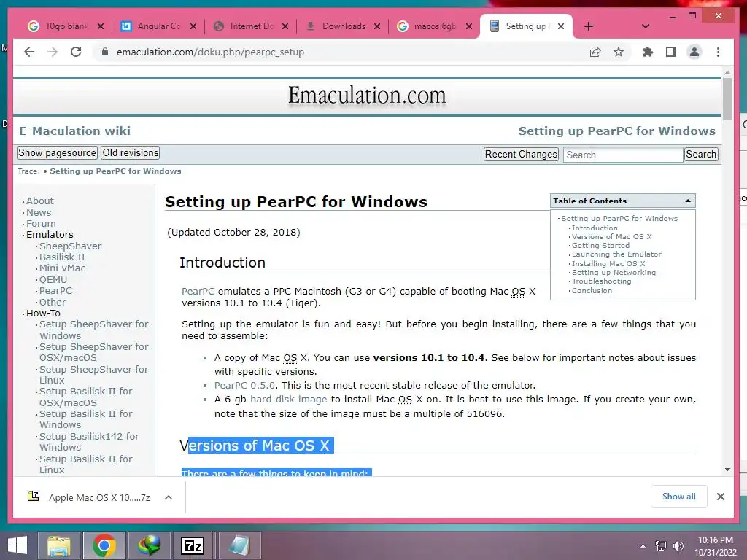Open Internet Download Manager from taskbar

[x=149, y=545]
